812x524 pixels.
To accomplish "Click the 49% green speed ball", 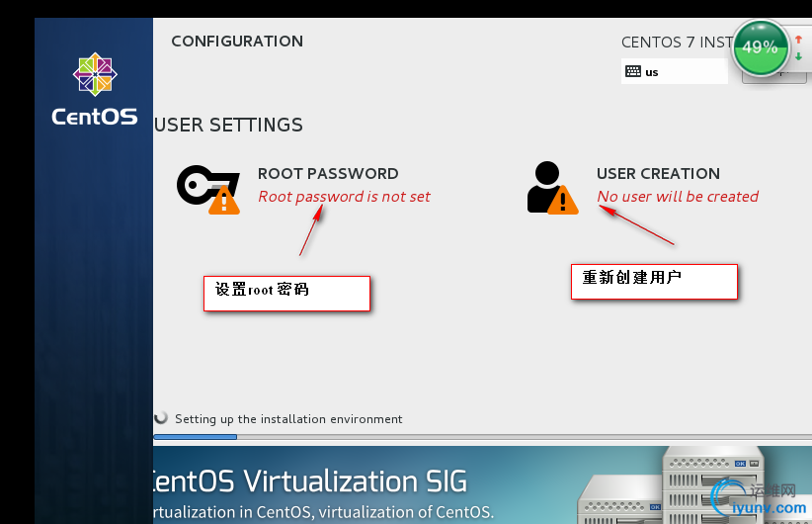I will [x=761, y=48].
